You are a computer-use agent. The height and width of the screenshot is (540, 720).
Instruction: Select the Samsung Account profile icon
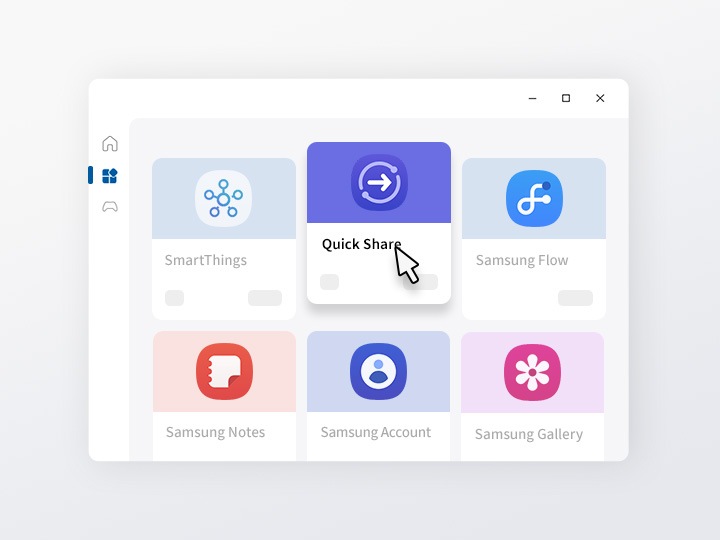coord(378,371)
